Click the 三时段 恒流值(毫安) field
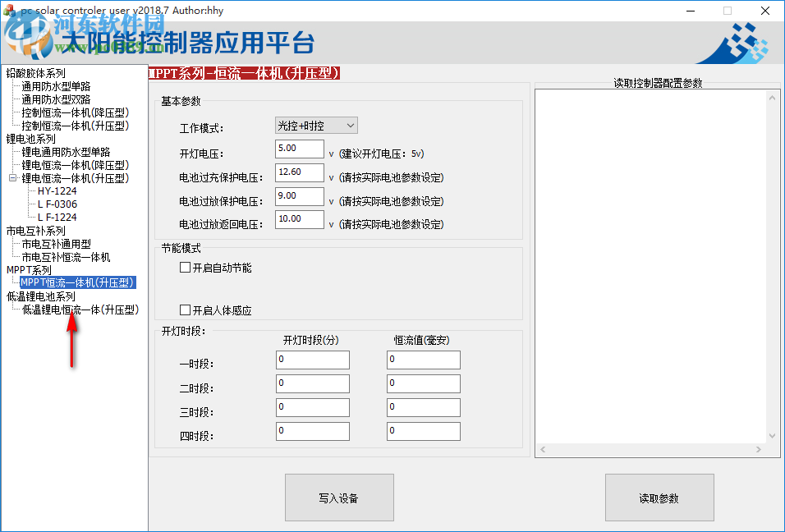 click(424, 407)
